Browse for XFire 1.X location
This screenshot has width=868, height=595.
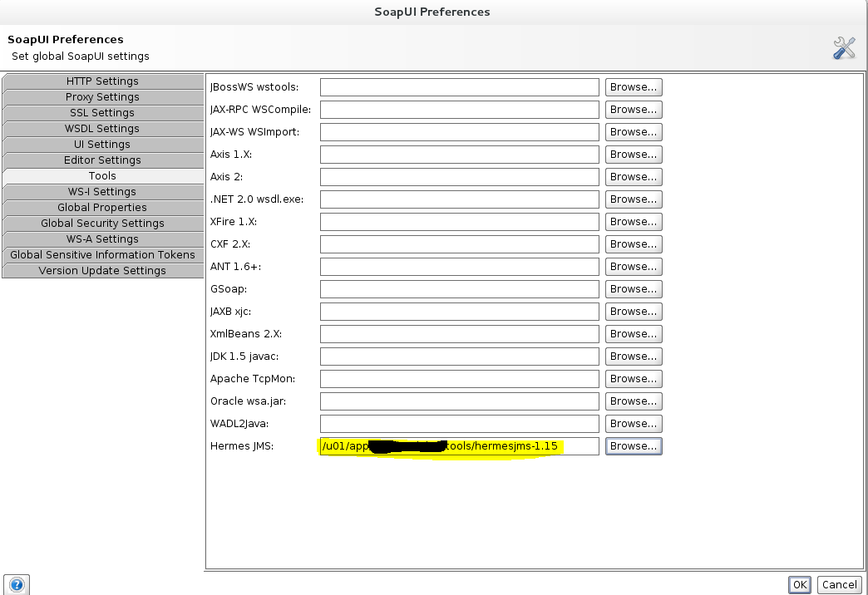pos(634,221)
